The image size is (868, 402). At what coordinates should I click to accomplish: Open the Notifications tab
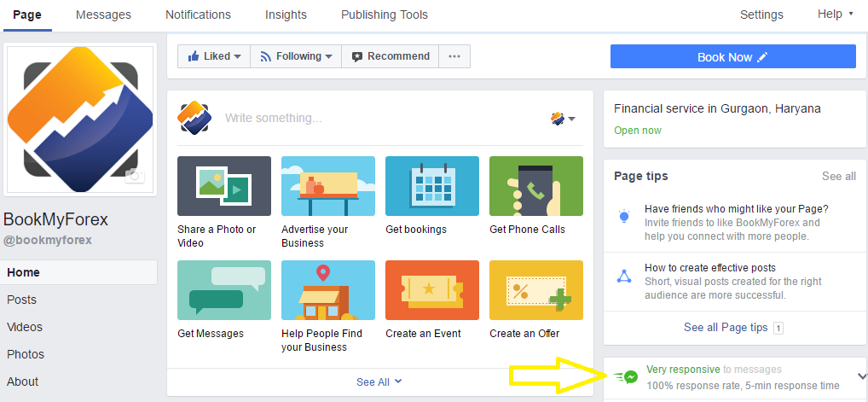(198, 15)
